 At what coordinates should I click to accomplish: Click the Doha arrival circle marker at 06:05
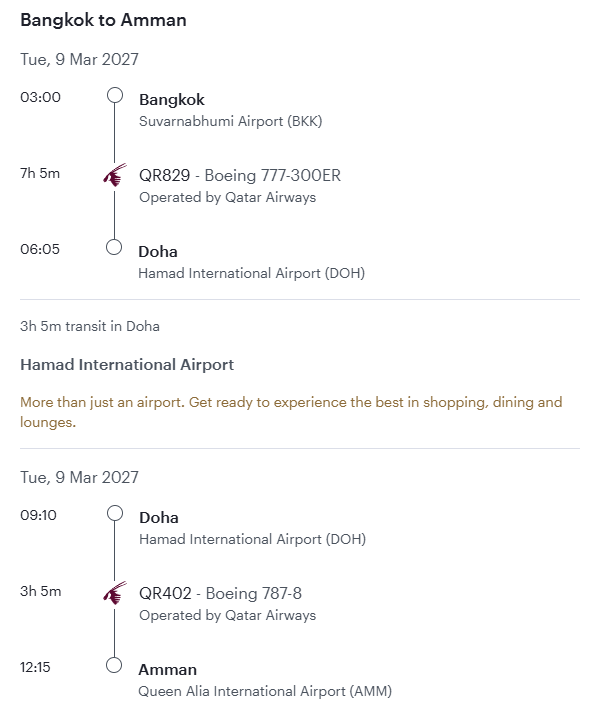point(114,247)
